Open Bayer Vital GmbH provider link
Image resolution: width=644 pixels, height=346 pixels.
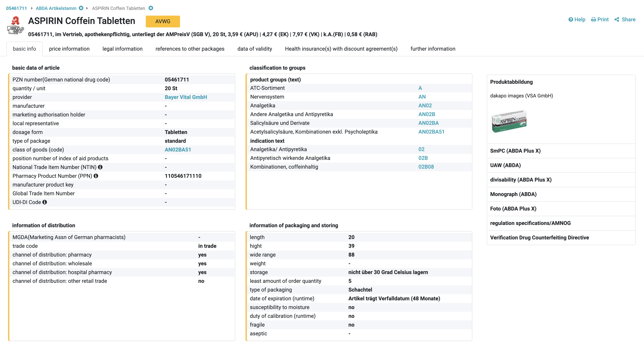(x=186, y=97)
